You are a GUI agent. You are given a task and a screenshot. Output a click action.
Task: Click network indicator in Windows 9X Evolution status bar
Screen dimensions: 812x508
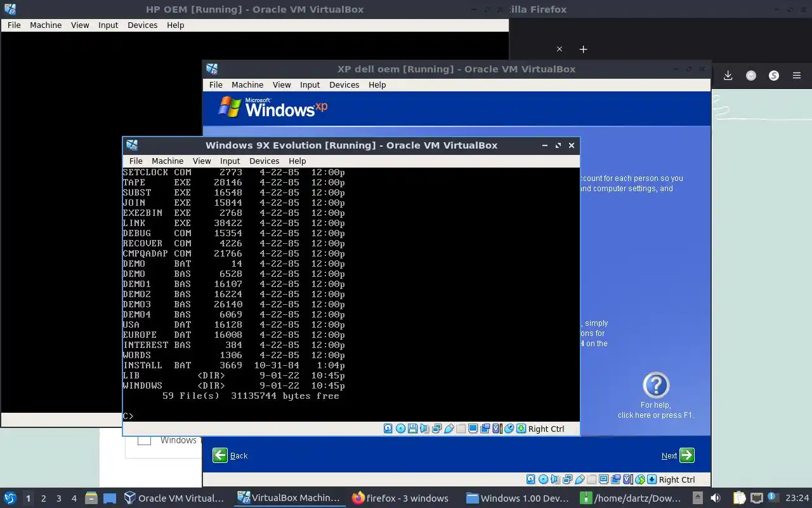pyautogui.click(x=436, y=429)
